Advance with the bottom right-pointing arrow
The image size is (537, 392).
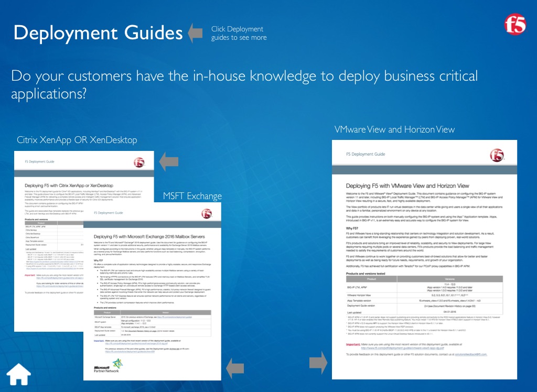coord(318,362)
